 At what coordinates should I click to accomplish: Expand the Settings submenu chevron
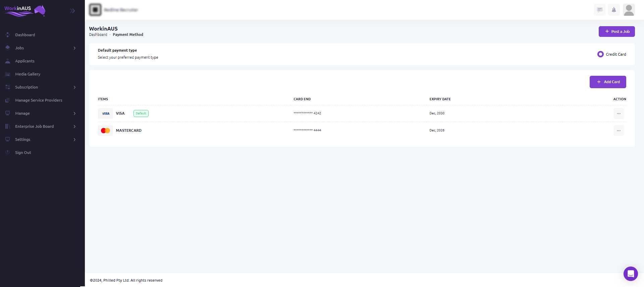[x=74, y=139]
